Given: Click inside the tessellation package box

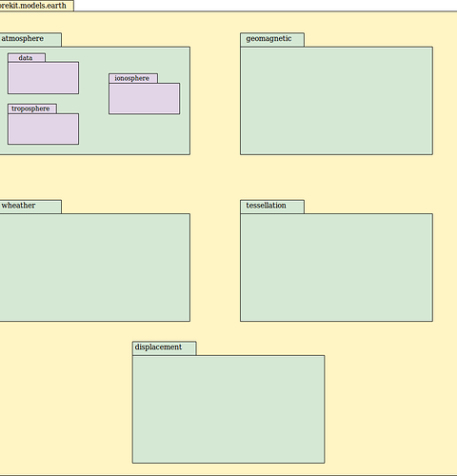Looking at the screenshot, I should 336,268.
